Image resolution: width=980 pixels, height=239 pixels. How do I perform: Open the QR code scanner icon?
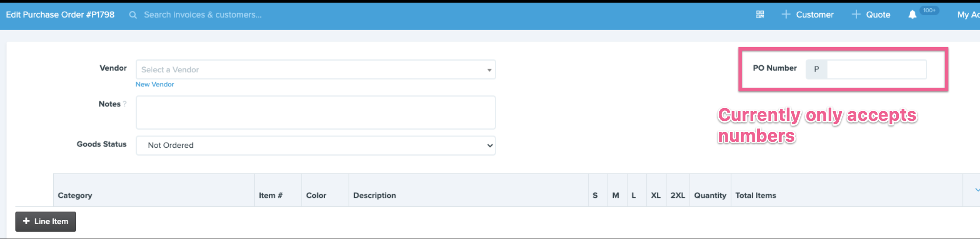760,14
